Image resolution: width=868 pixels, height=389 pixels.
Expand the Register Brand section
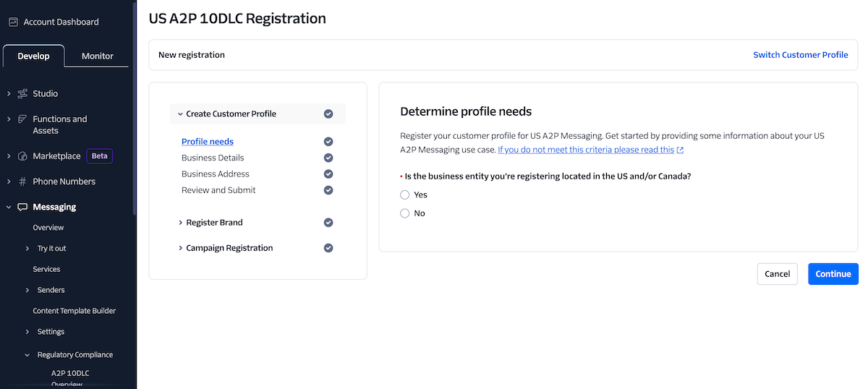(x=181, y=223)
